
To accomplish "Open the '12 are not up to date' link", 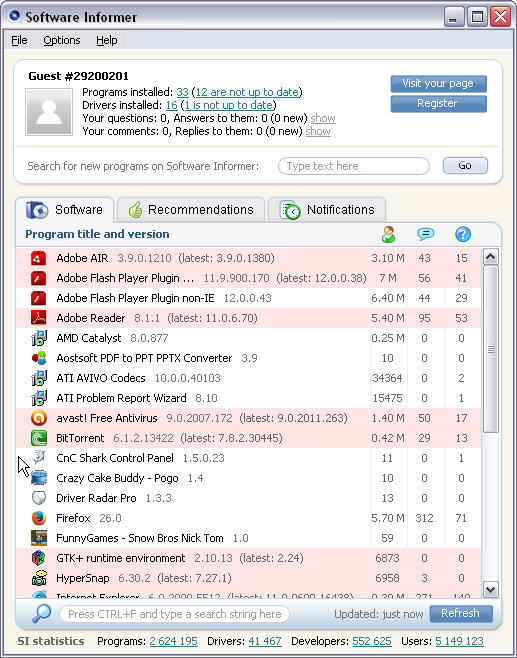I will click(247, 92).
